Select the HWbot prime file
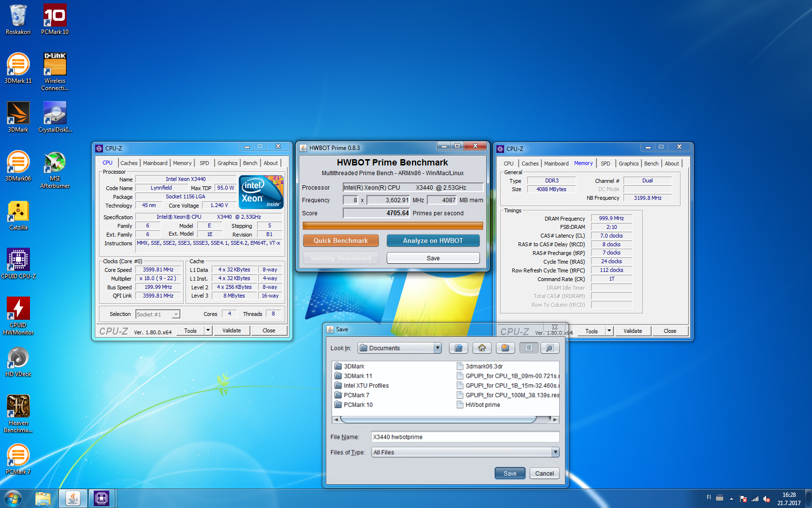The width and height of the screenshot is (812, 508). 478,405
